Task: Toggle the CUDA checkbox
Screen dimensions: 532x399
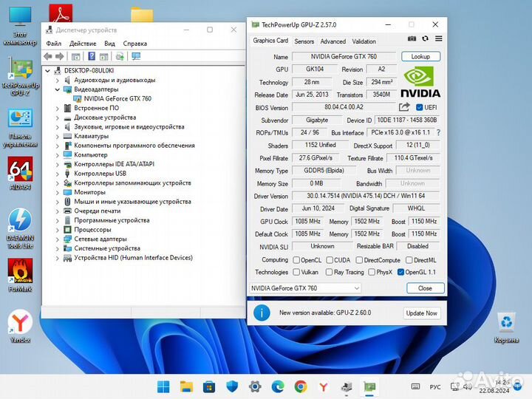Action: [330, 260]
